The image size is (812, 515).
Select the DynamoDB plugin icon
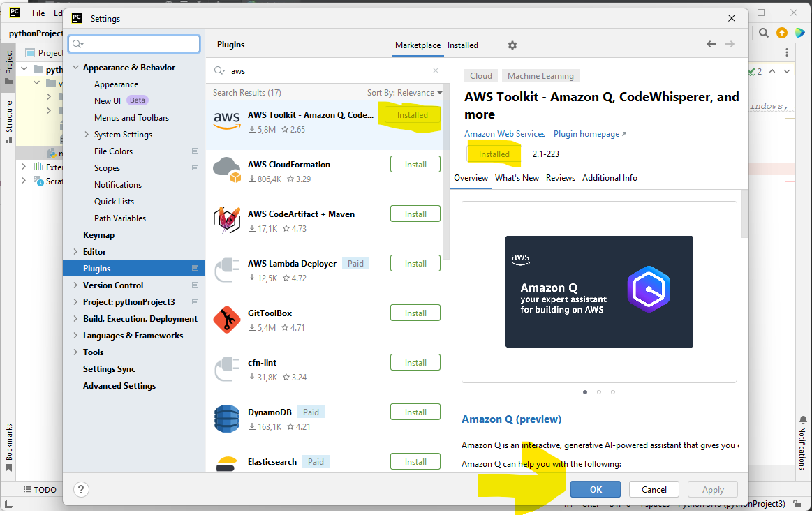point(227,419)
